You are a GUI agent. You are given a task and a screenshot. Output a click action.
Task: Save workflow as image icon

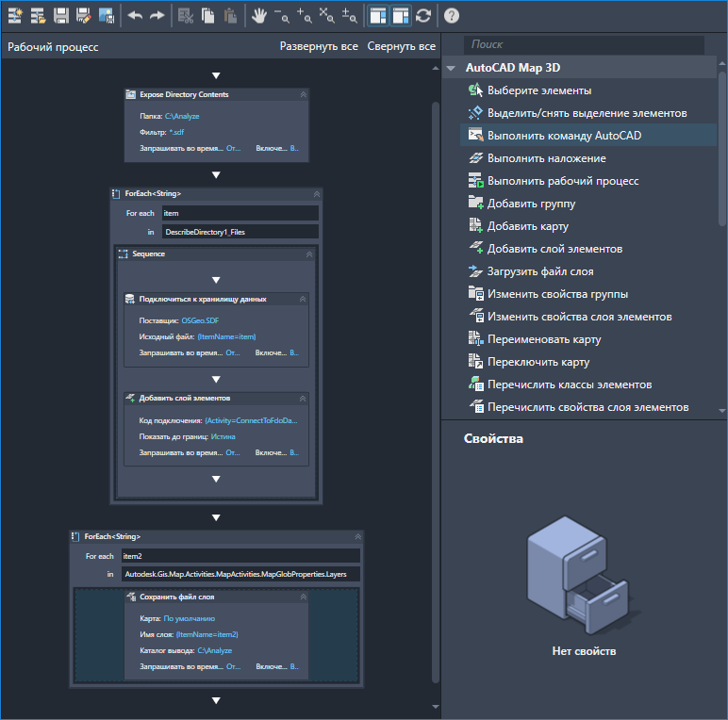107,16
